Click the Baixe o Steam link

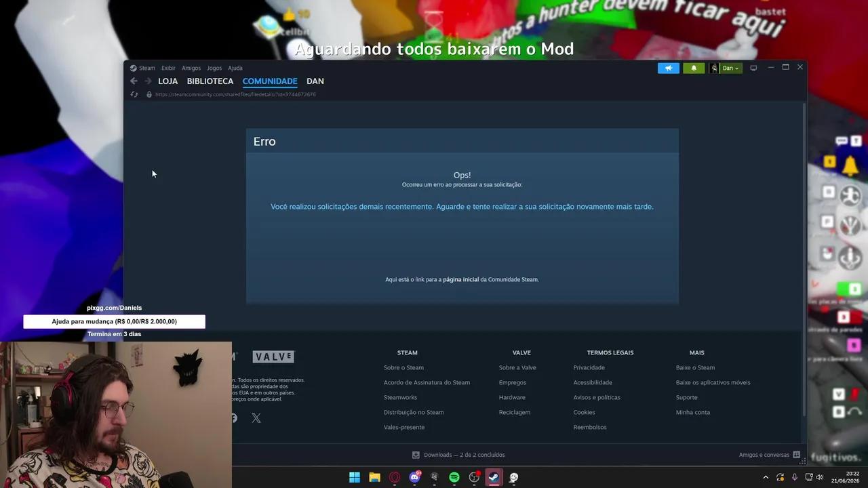[x=695, y=367]
